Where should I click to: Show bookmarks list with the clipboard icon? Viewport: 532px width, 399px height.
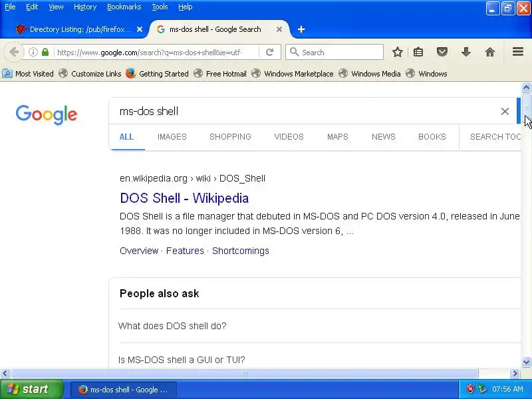(x=418, y=53)
